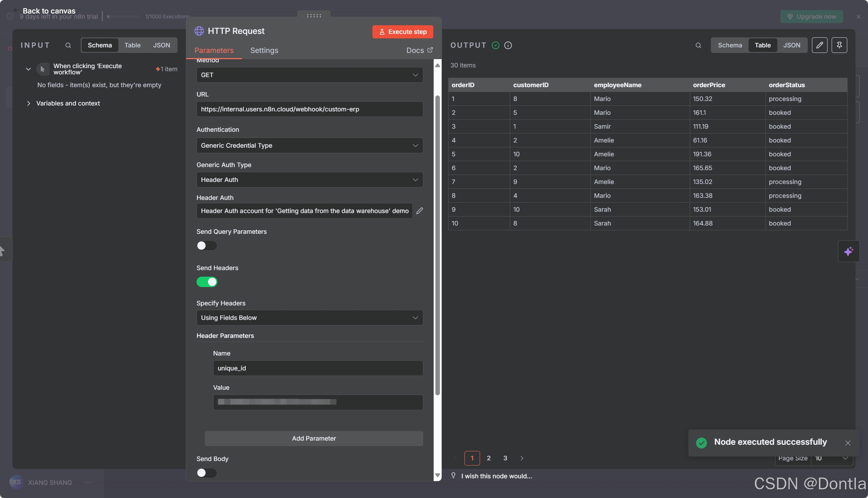Screen dimensions: 868x498
Task: Click the Samir employee name cell
Action: click(640, 127)
